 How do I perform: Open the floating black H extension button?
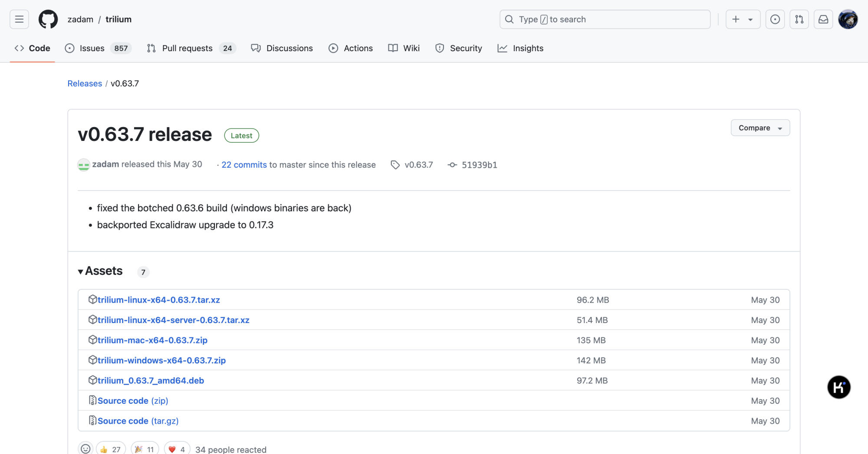pos(838,387)
